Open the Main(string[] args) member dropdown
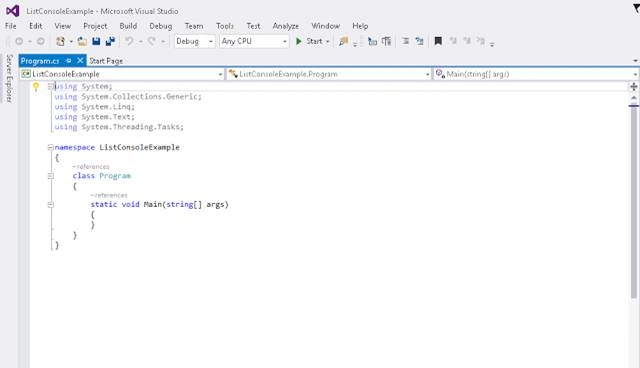This screenshot has width=640, height=368. click(536, 74)
